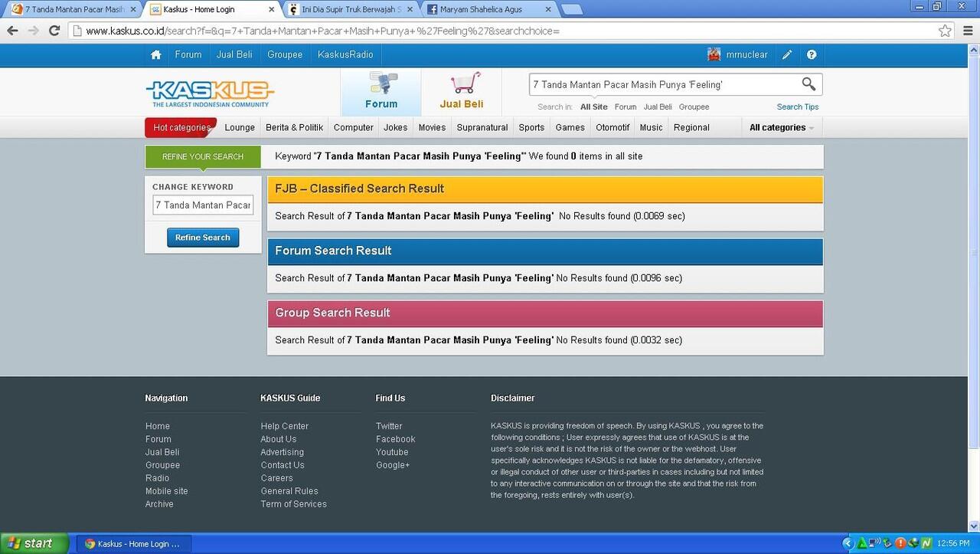Click the new tab button
The width and height of the screenshot is (980, 554).
[571, 10]
